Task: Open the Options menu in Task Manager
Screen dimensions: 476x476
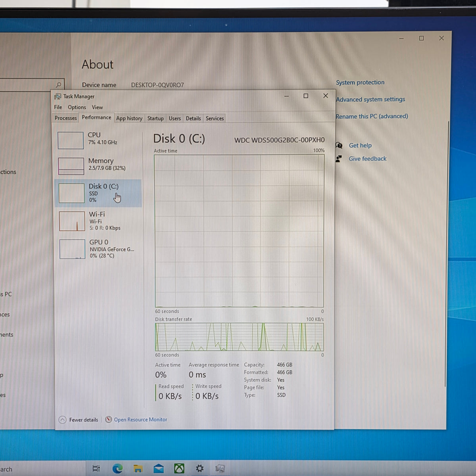Action: coord(77,107)
